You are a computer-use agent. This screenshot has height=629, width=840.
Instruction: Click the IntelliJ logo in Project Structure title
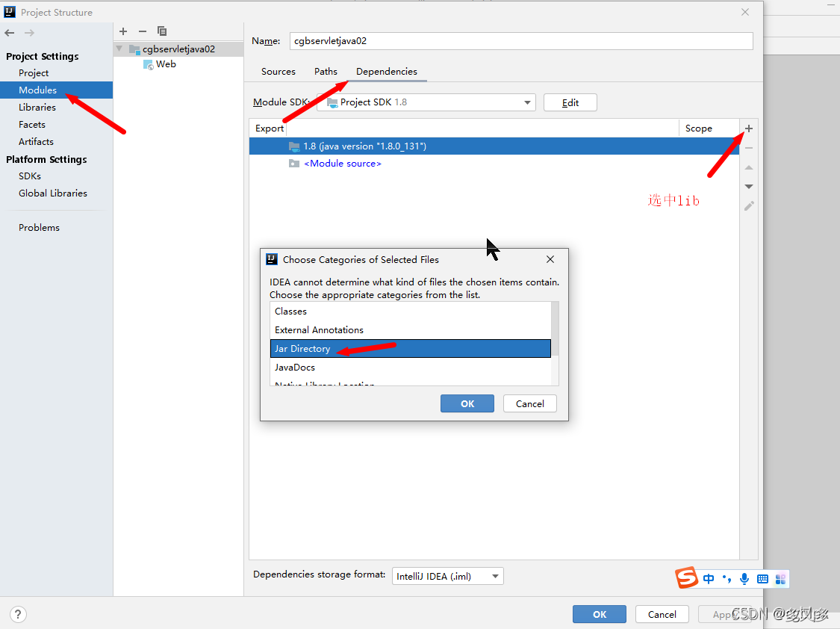(x=10, y=12)
